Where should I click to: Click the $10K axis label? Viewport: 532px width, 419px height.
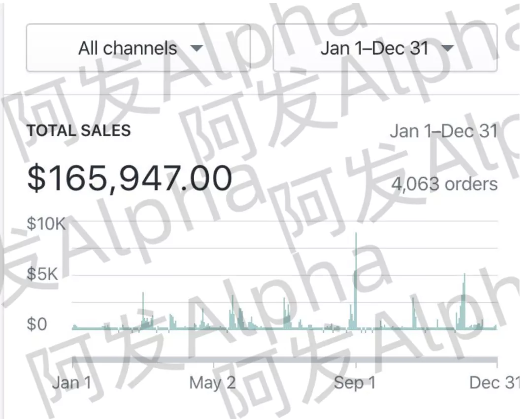click(46, 224)
